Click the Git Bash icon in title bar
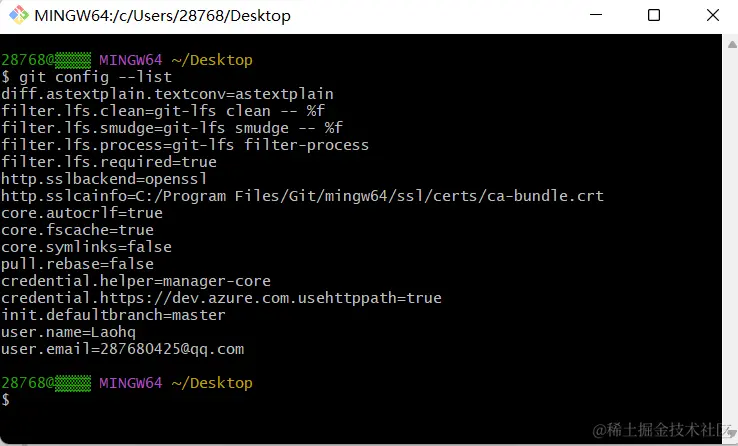738x446 pixels. pyautogui.click(x=18, y=16)
